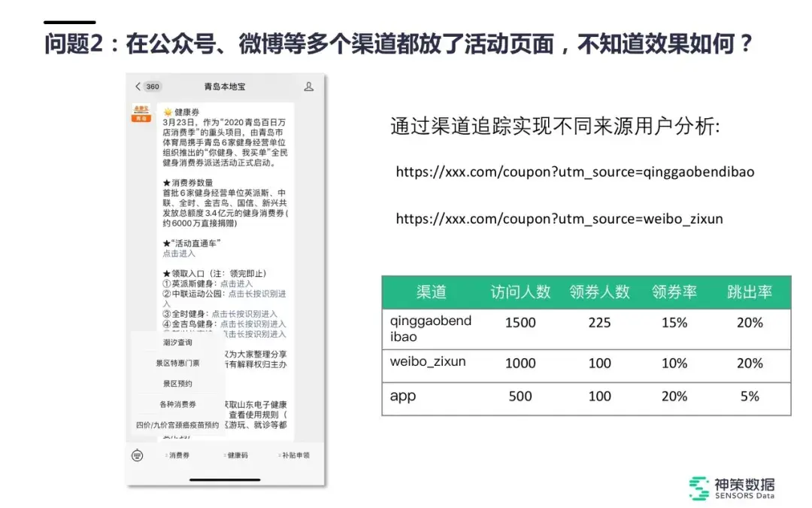Click the 访问人数 table header

point(520,292)
